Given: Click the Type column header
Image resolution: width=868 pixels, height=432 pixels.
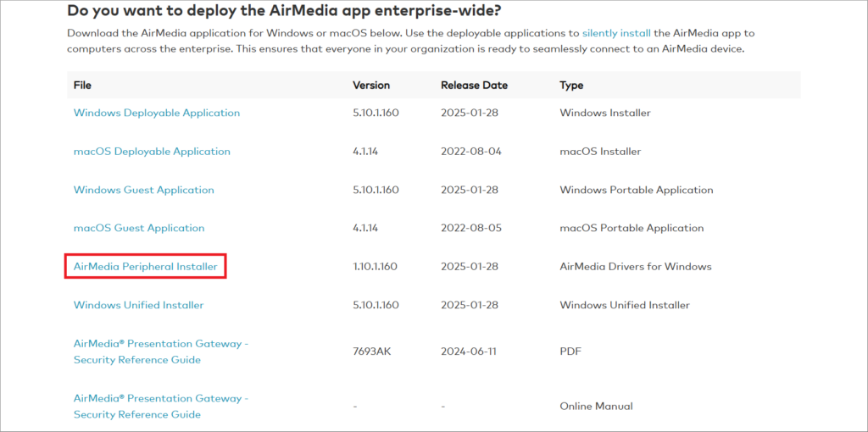Looking at the screenshot, I should [571, 86].
